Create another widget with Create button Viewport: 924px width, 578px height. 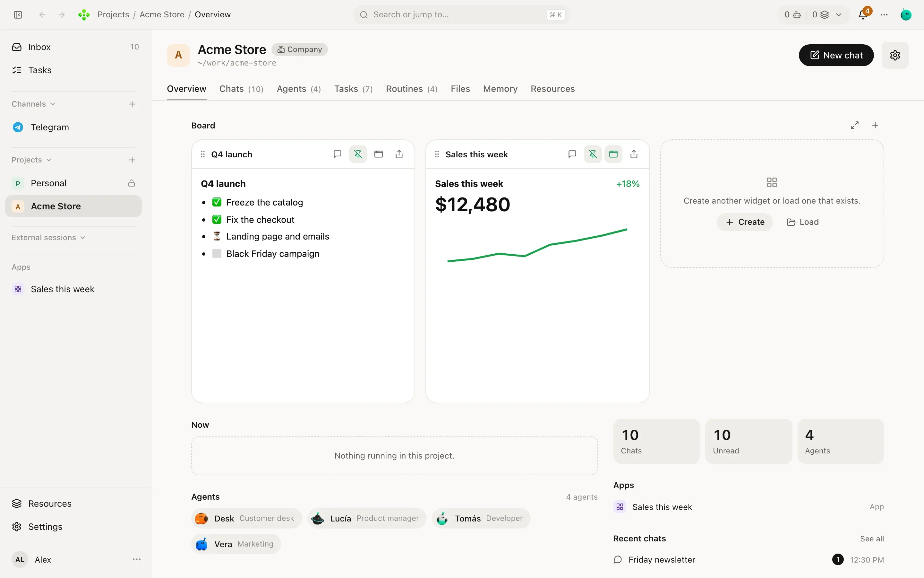click(745, 222)
